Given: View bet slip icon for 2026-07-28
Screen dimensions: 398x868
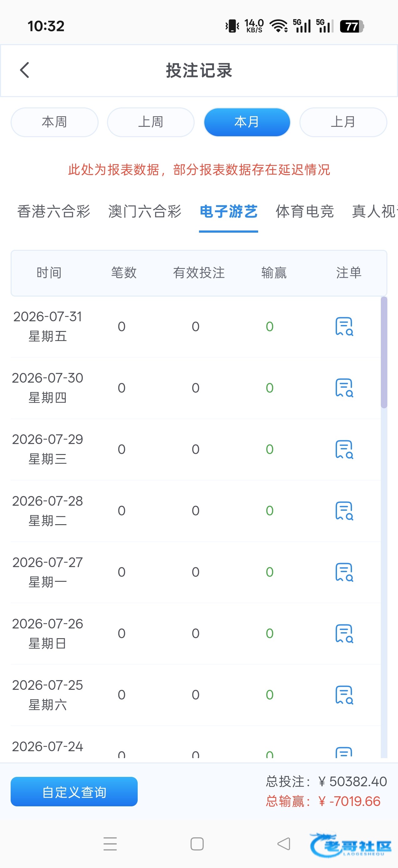Looking at the screenshot, I should (x=344, y=510).
